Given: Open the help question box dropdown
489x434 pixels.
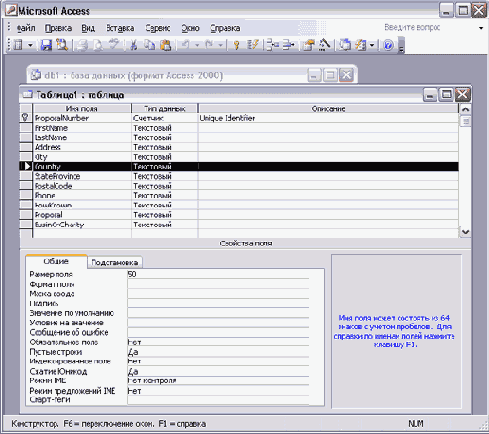Looking at the screenshot, I should (x=481, y=28).
